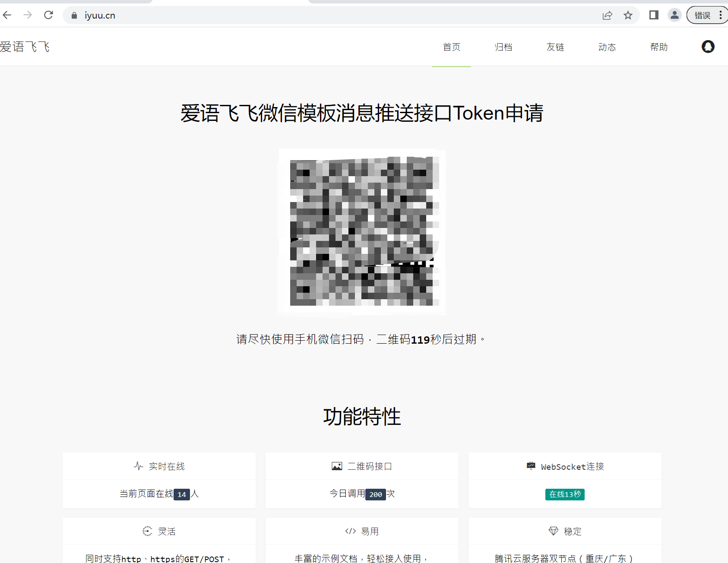
Task: Open the 帮助 nav item
Action: coord(659,47)
